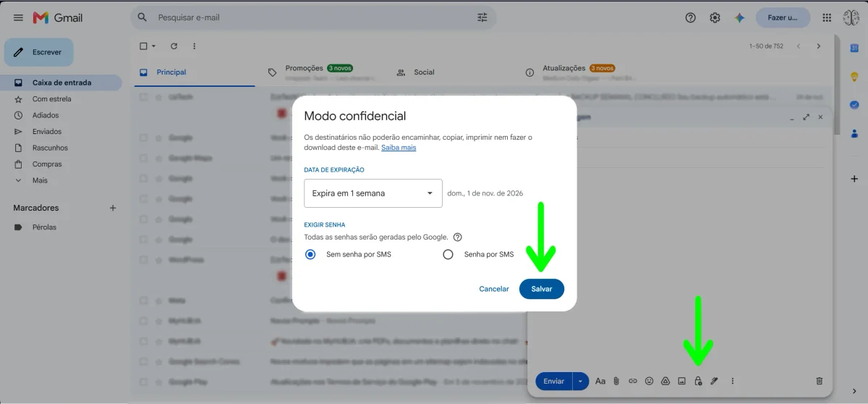868x404 pixels.
Task: Open Gmail settings gear icon
Action: [x=715, y=17]
